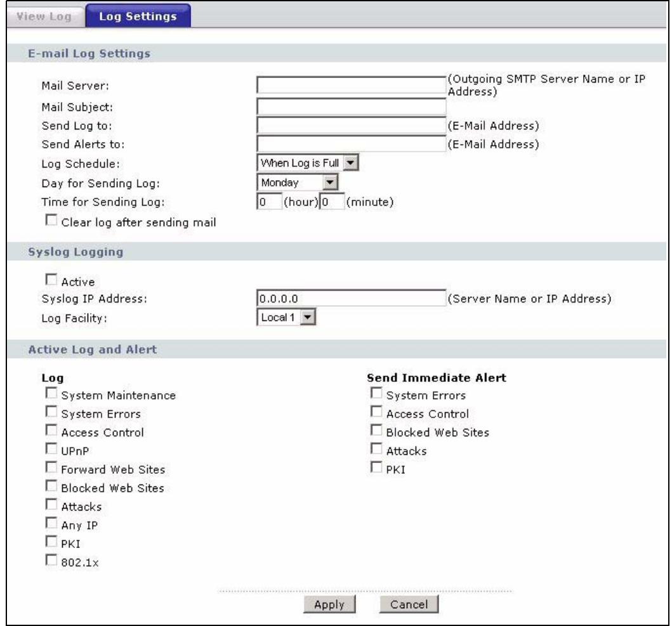Enable Clear log after sending mail
The image size is (672, 626).
51,220
